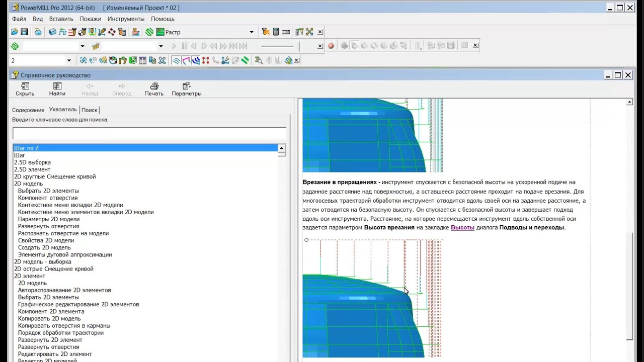Select index entry 'Создать 2D модель'
644x362 pixels.
coord(44,247)
